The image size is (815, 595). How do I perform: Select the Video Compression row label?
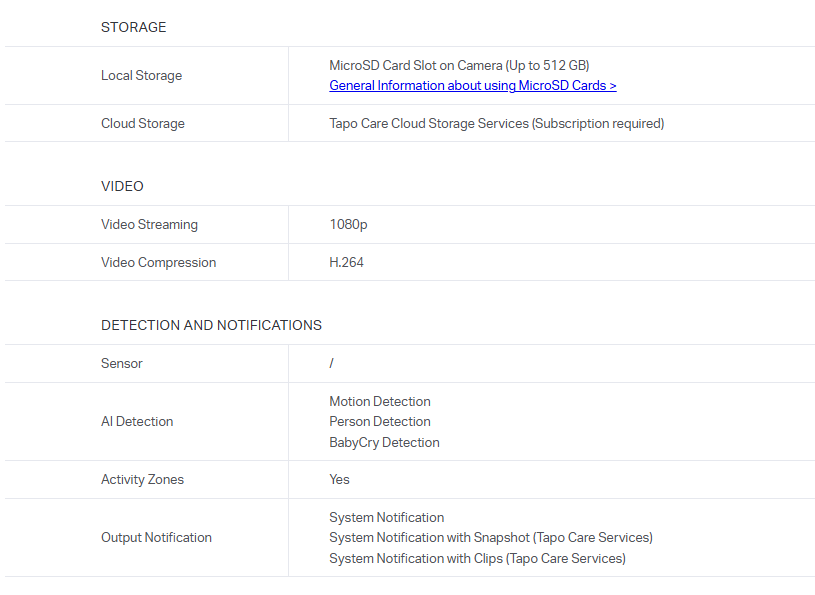point(158,263)
